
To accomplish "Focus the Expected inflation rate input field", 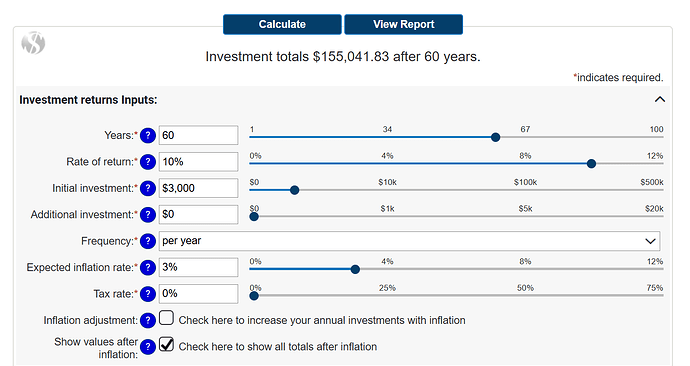I will tap(198, 267).
